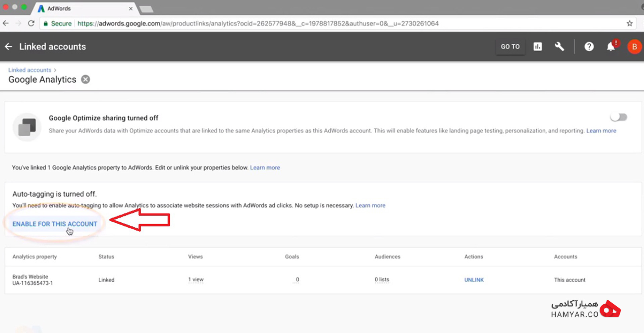Toggle Google Optimize sharing switch
The image size is (644, 333).
619,117
